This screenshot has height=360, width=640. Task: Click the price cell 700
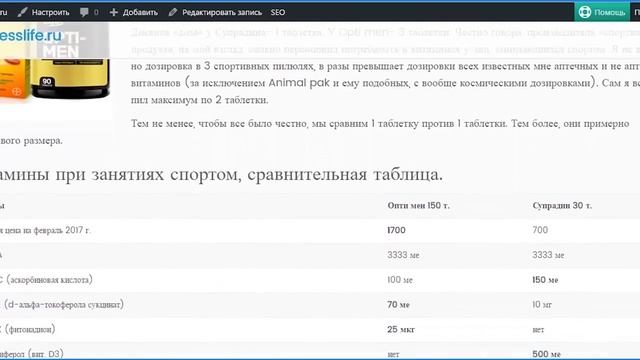(540, 230)
